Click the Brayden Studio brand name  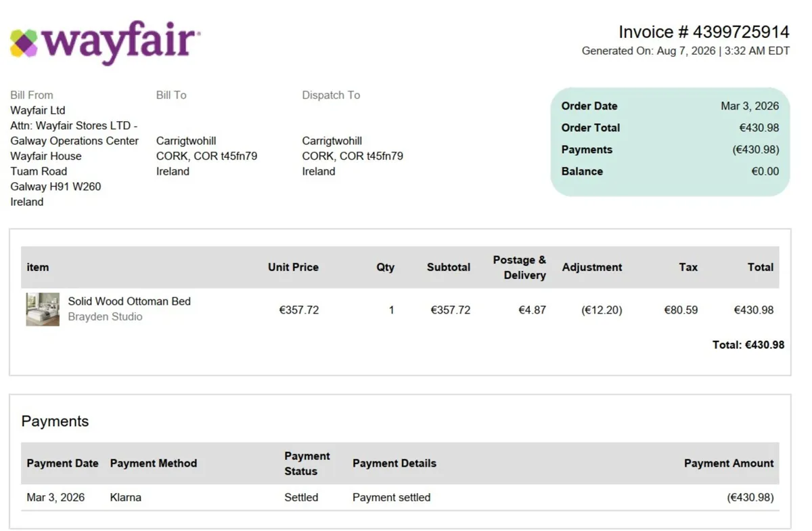(x=105, y=316)
